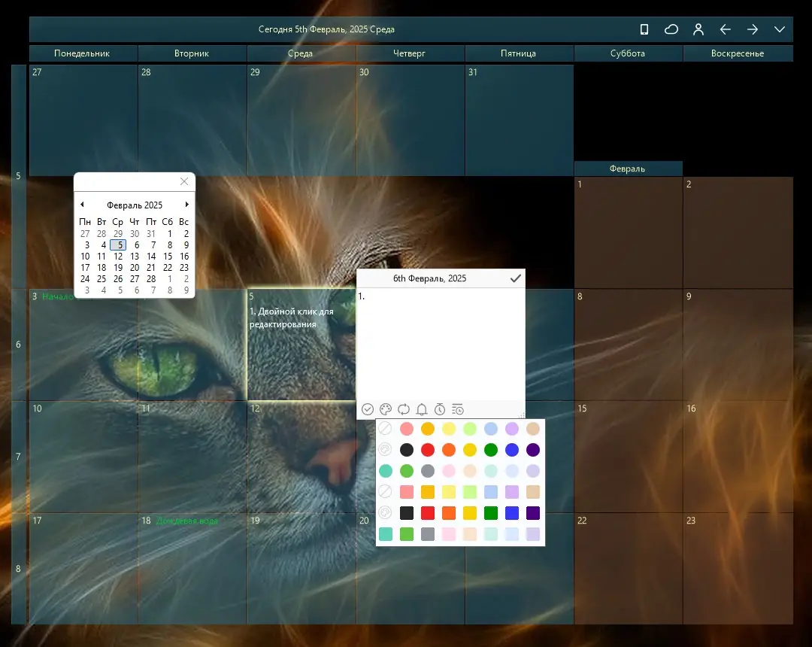Open the stopwatch timer icon in note toolbar
This screenshot has height=647, width=812.
tap(440, 409)
